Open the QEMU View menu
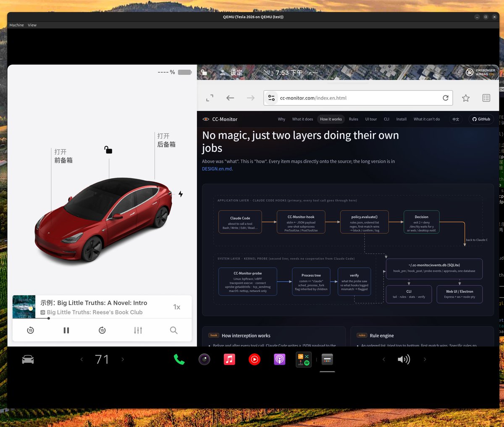The height and width of the screenshot is (427, 504). pyautogui.click(x=32, y=25)
